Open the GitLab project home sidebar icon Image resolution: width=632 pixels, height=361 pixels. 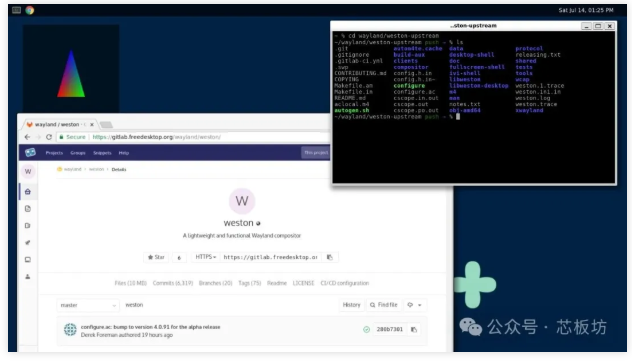(28, 192)
